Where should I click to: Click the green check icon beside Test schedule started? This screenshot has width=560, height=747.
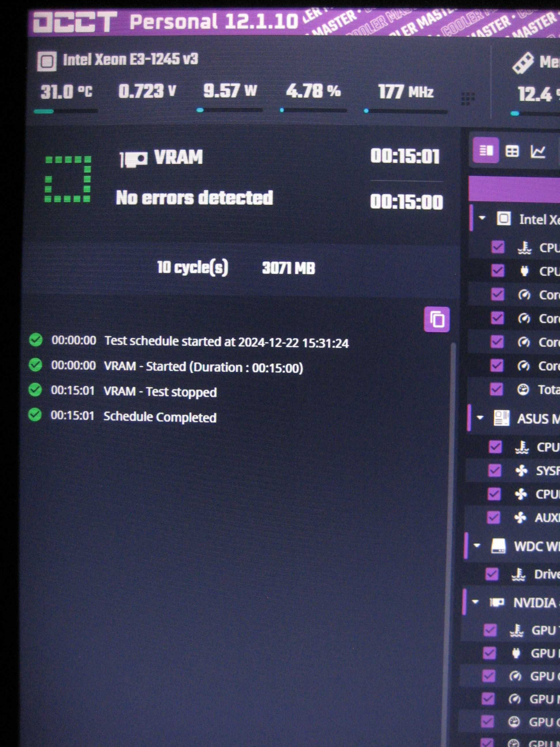click(36, 340)
